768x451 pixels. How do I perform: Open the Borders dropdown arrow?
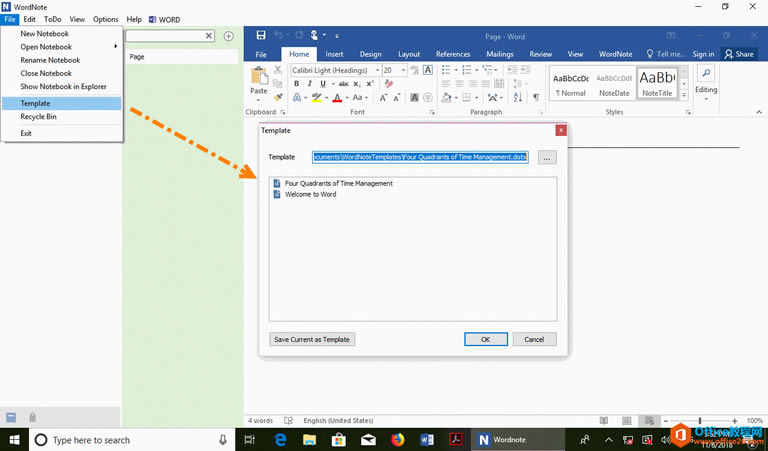(477, 97)
